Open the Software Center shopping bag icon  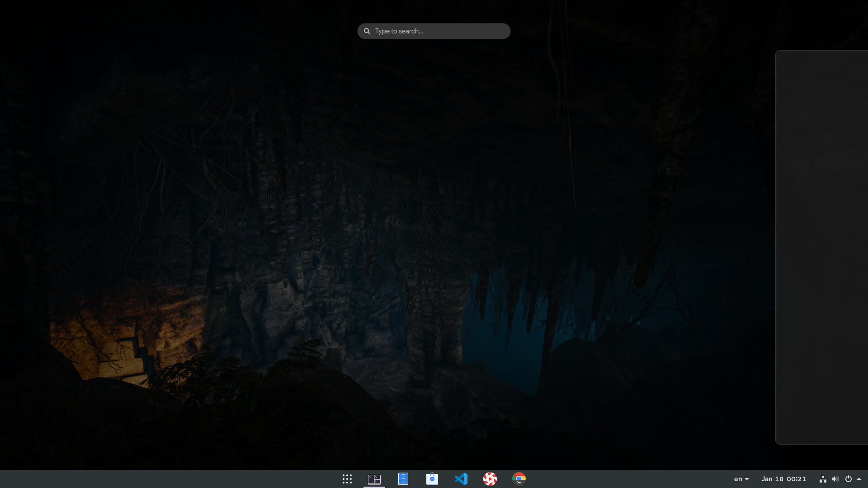[x=432, y=479]
